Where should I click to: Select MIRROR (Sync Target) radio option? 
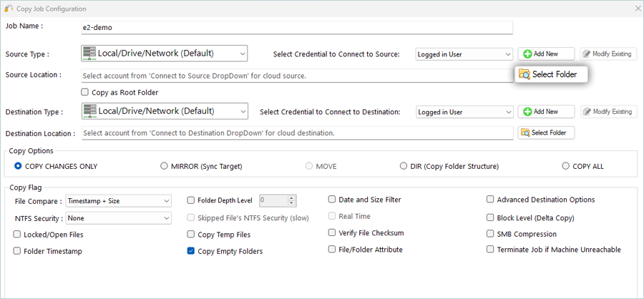pyautogui.click(x=165, y=166)
